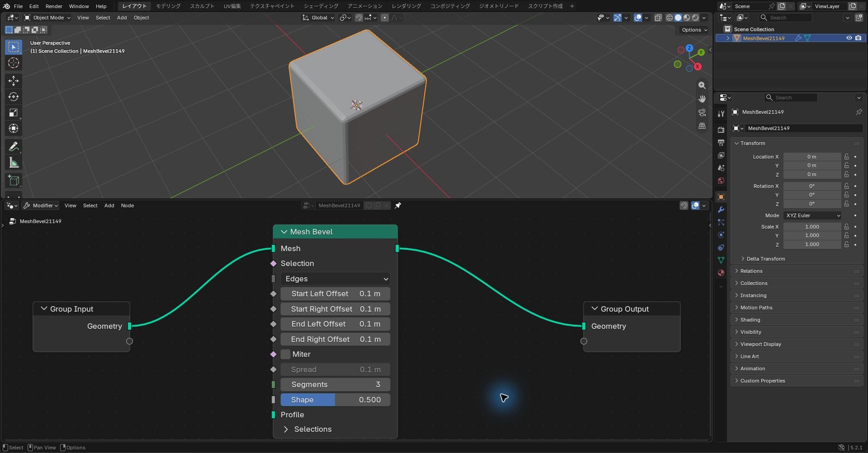Select the Scale tool
Screen dimensions: 868x453
(14, 112)
